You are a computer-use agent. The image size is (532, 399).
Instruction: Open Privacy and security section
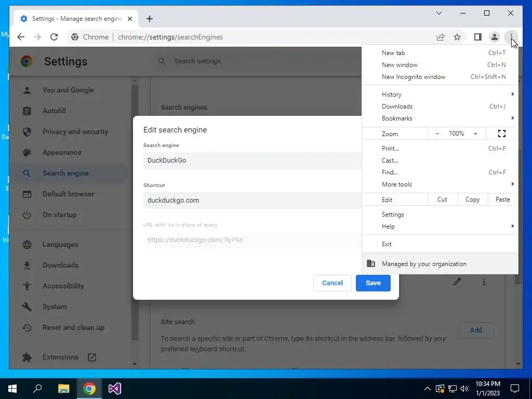(75, 131)
